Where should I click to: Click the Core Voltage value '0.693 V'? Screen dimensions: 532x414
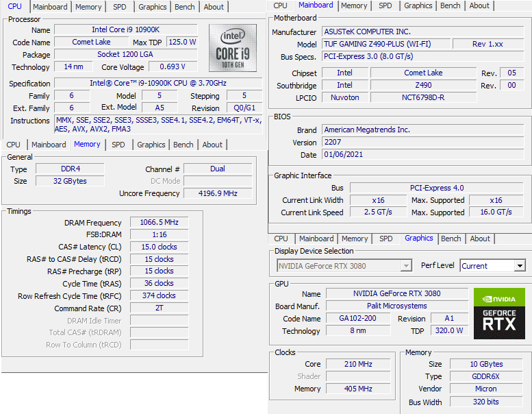click(173, 66)
